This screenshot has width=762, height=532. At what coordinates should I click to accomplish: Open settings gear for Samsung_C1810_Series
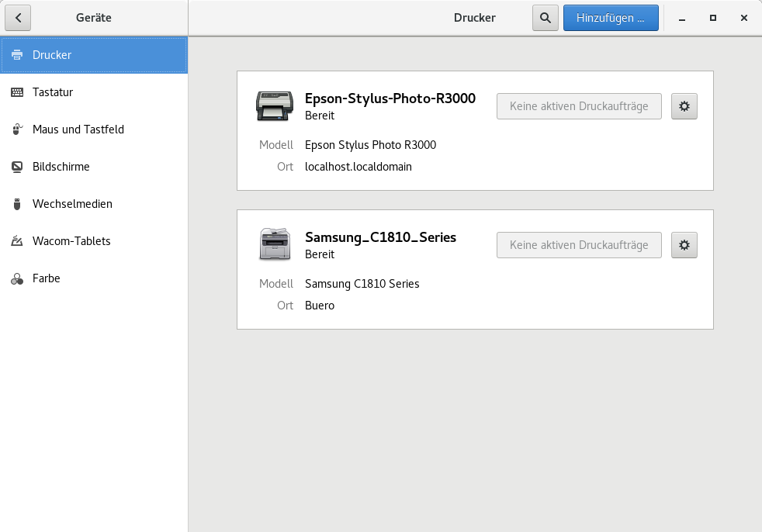tap(684, 245)
